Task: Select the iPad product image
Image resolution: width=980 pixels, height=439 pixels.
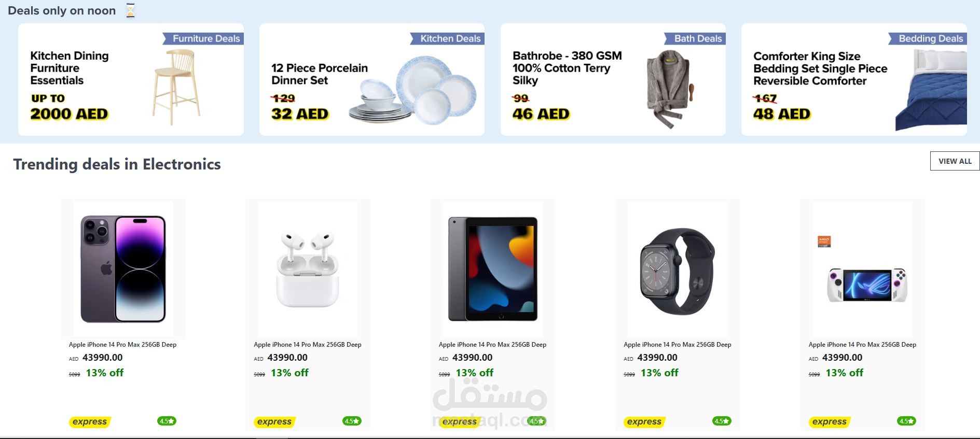Action: [x=493, y=269]
